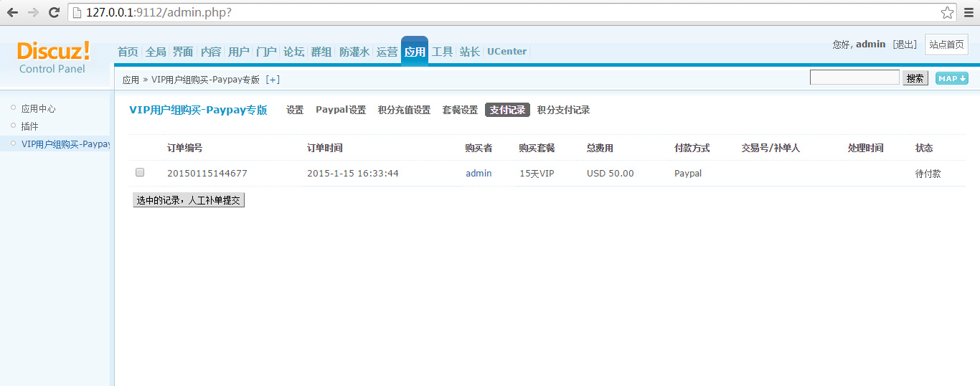Bookmark this page with the star icon
Viewport: 980px width, 386px height.
(x=948, y=12)
